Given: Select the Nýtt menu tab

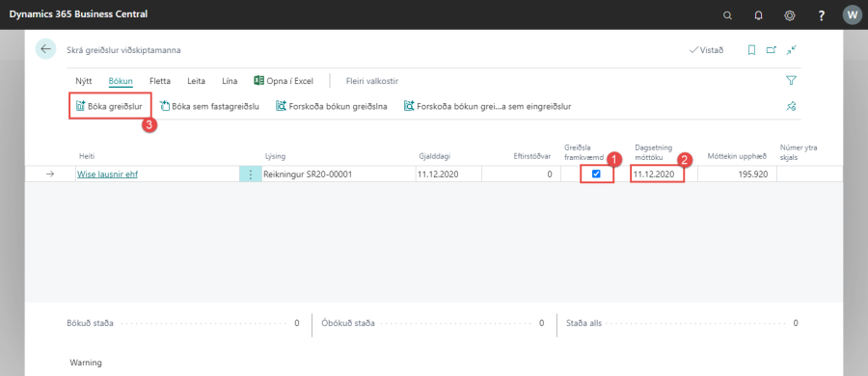Looking at the screenshot, I should (84, 81).
